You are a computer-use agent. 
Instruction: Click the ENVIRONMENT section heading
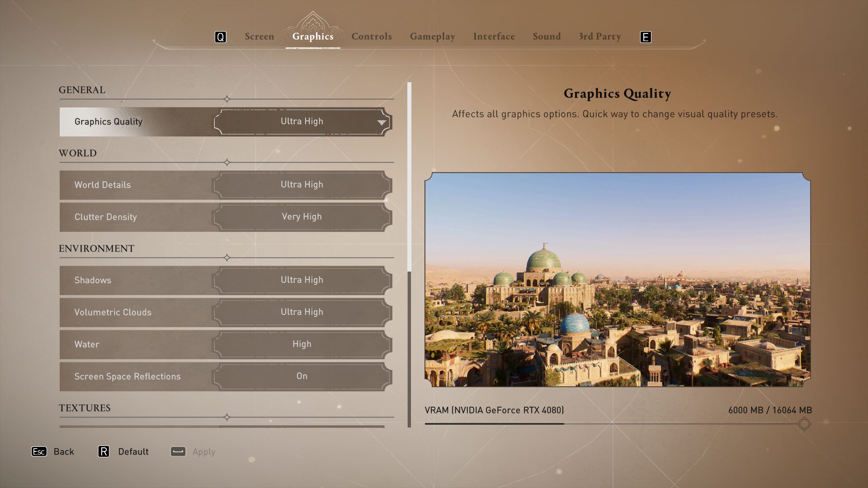point(96,249)
